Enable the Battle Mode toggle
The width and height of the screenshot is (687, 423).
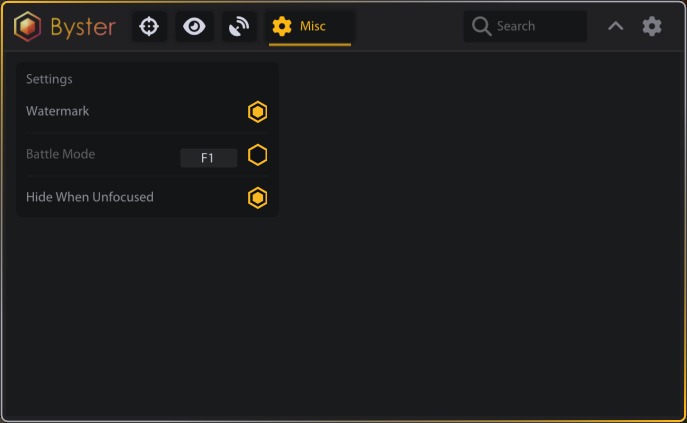click(257, 155)
